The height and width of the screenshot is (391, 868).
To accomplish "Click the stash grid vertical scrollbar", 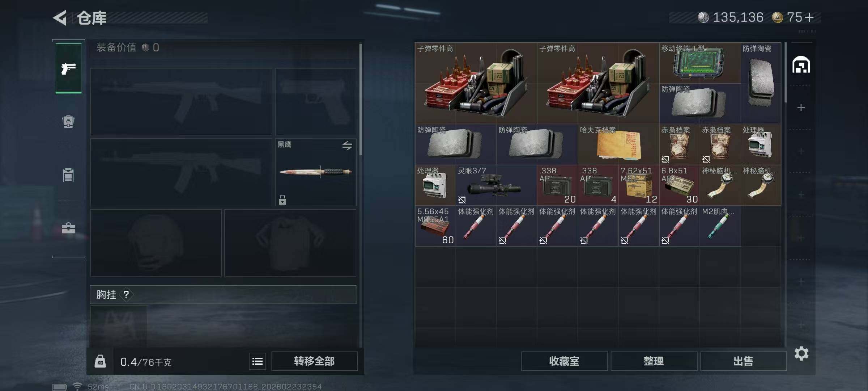I will (785, 72).
